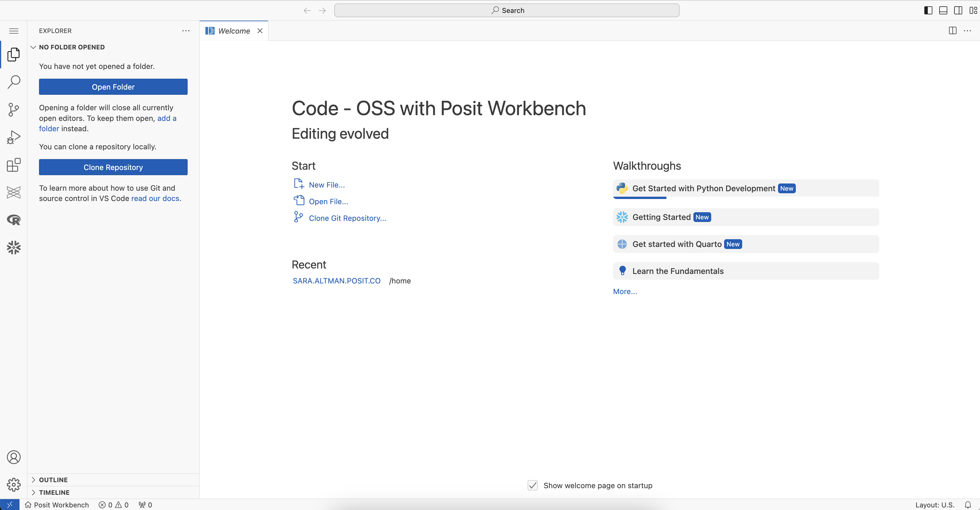Open the read our docs link

point(155,198)
